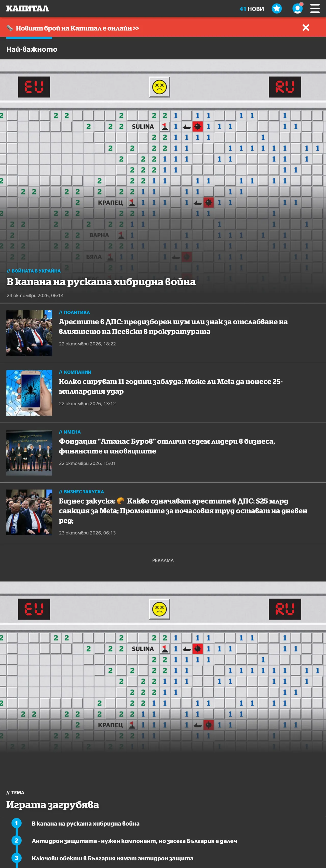Click the ТЕМА section label
Screen dimensions: 326x868
tap(15, 792)
